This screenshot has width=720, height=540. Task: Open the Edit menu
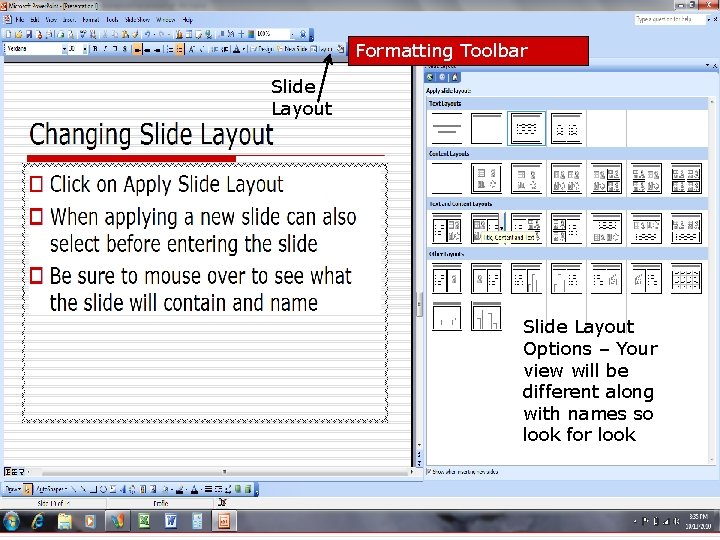coord(35,20)
